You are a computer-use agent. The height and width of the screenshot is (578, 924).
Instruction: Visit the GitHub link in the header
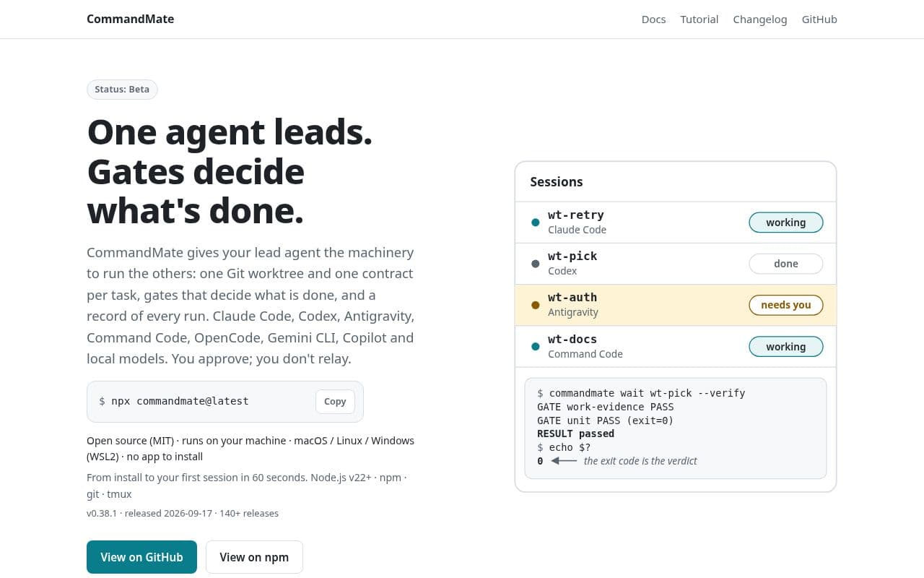point(819,20)
